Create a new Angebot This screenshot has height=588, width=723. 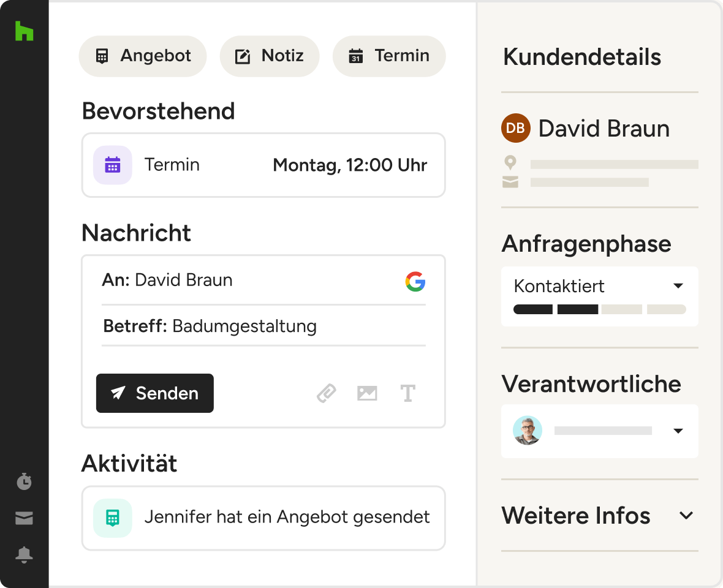[143, 56]
